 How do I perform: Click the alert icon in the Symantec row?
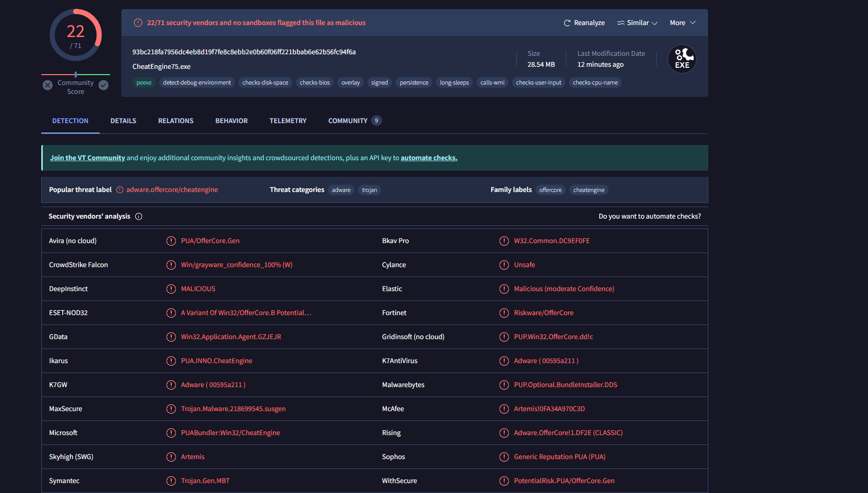(171, 481)
